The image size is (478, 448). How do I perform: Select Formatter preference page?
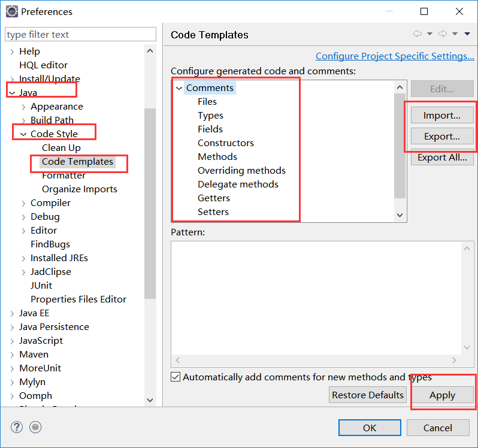pyautogui.click(x=63, y=175)
